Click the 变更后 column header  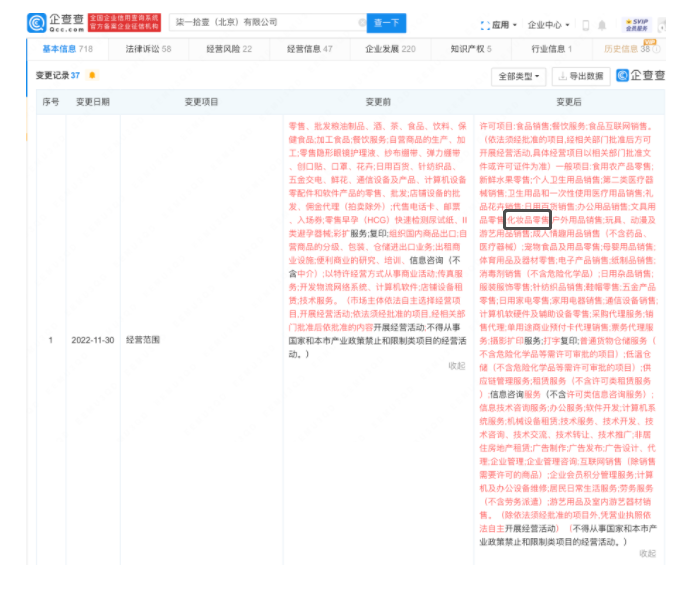coord(569,102)
